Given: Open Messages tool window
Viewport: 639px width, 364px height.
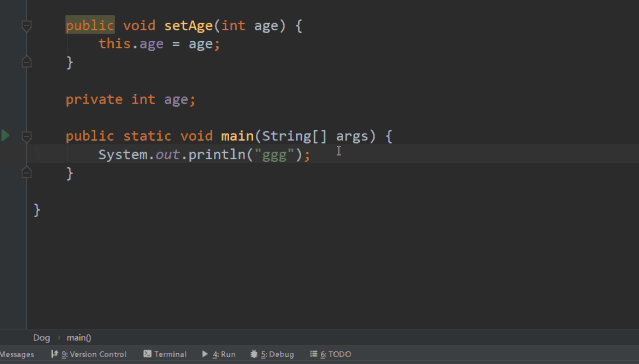Looking at the screenshot, I should (x=17, y=354).
